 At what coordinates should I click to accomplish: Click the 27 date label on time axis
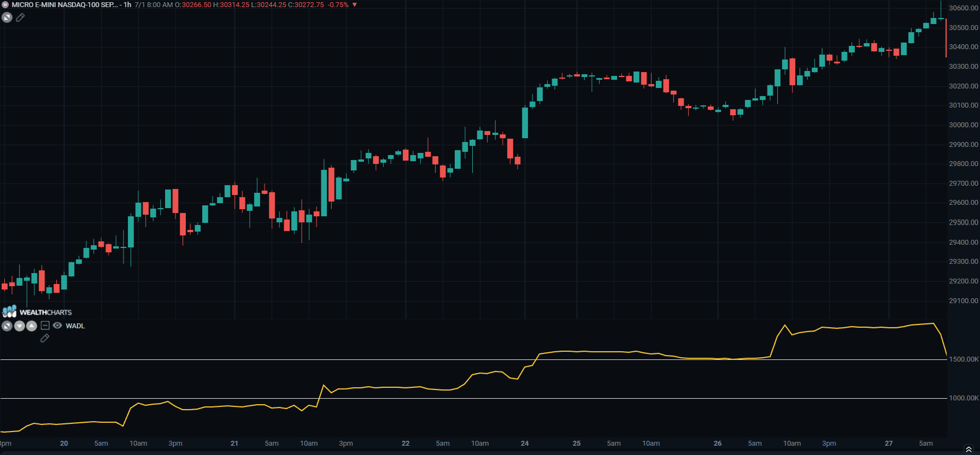(x=889, y=444)
